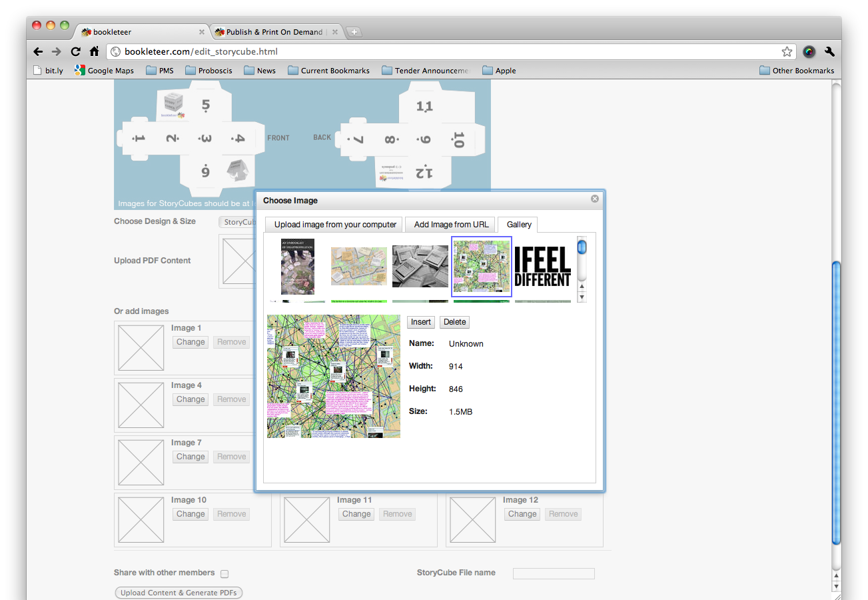Viewport: 868px width, 600px height.
Task: Open the Google Maps bookmark
Action: [105, 71]
